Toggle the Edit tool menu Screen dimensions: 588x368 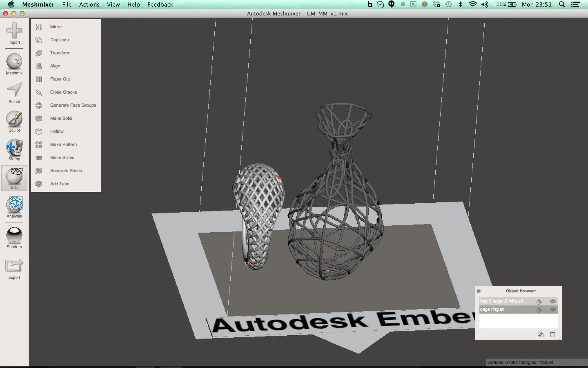[14, 178]
